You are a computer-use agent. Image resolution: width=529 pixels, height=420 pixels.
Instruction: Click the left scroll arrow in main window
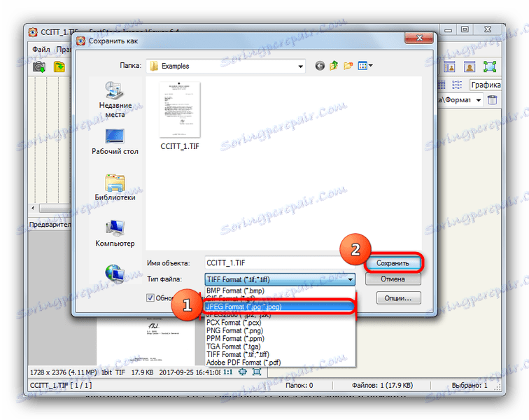33,208
